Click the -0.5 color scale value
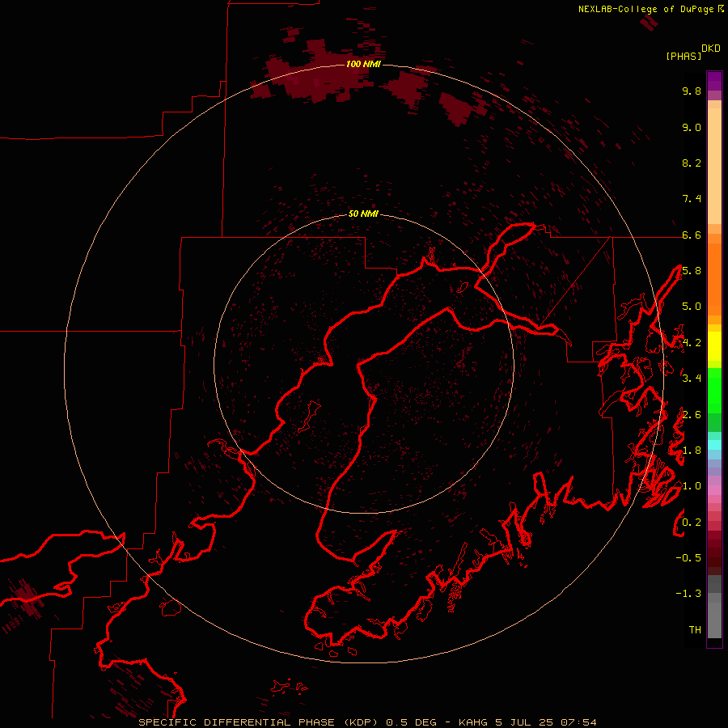This screenshot has width=728, height=728. coord(688,557)
